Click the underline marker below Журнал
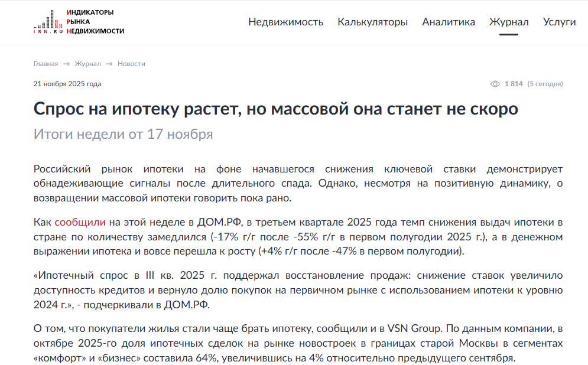Screen dimensions: 588x365 [508, 35]
